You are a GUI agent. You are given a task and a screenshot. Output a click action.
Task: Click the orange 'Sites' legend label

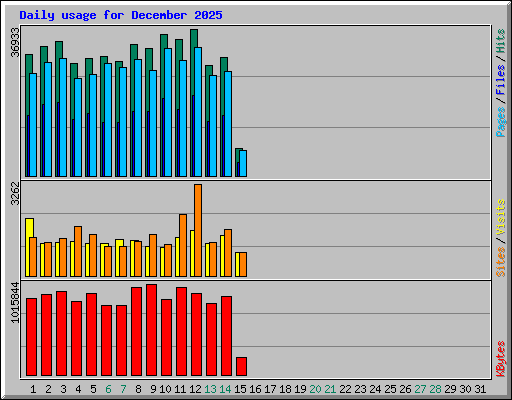click(501, 262)
